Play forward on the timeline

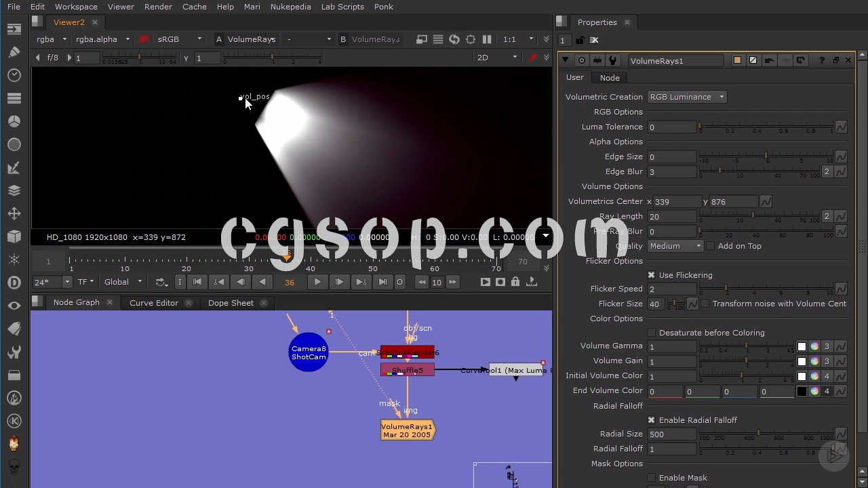tap(317, 282)
